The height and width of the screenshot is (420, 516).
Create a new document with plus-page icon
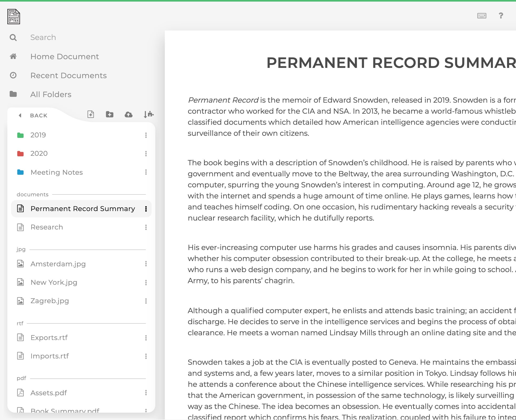(x=91, y=114)
